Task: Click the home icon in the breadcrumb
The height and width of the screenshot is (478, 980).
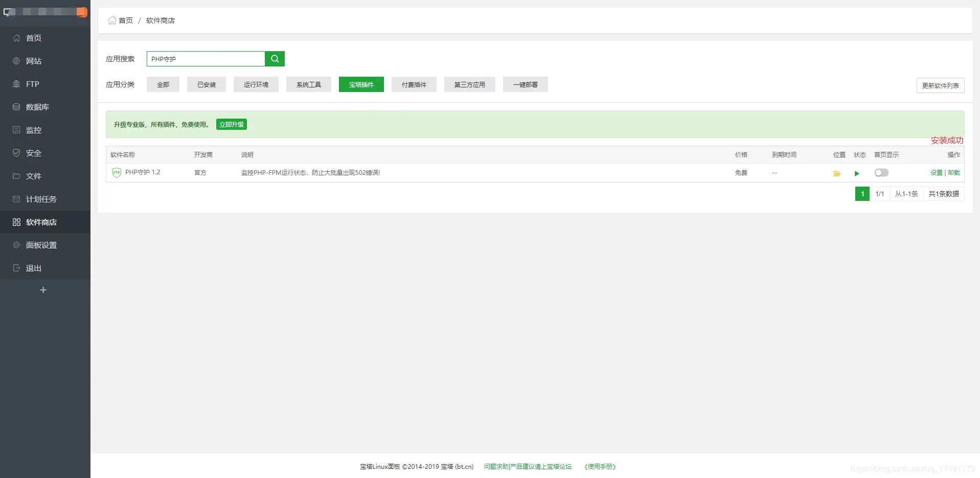Action: 112,20
